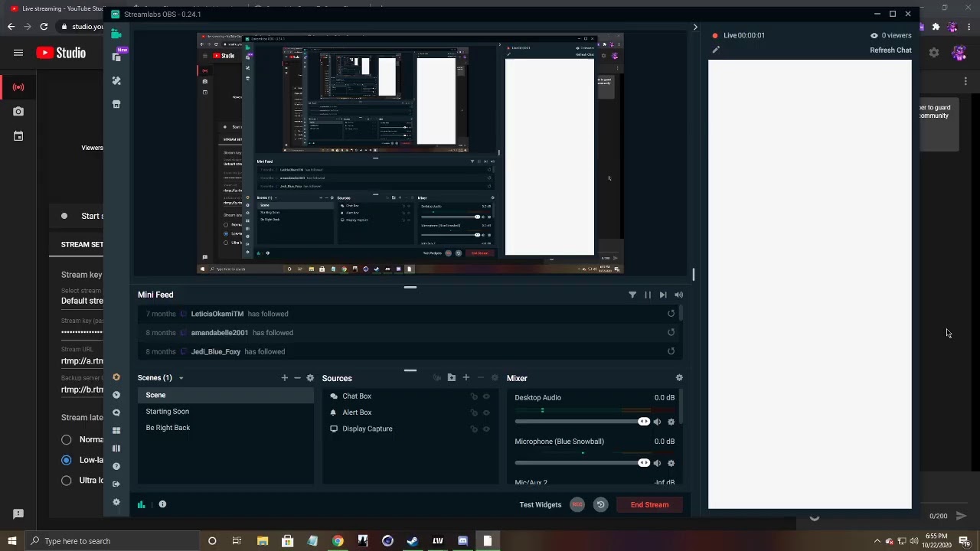Switch to Starting Soon scene
Screen dimensions: 980x551
click(x=167, y=412)
